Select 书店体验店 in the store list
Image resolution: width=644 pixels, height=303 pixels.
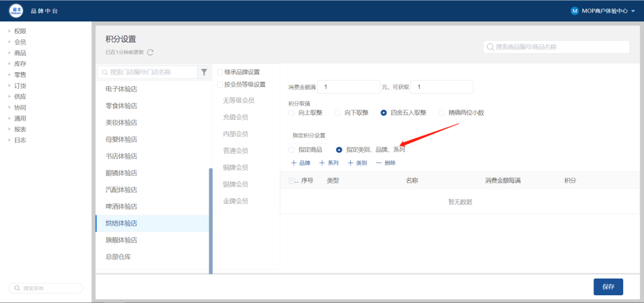153,156
